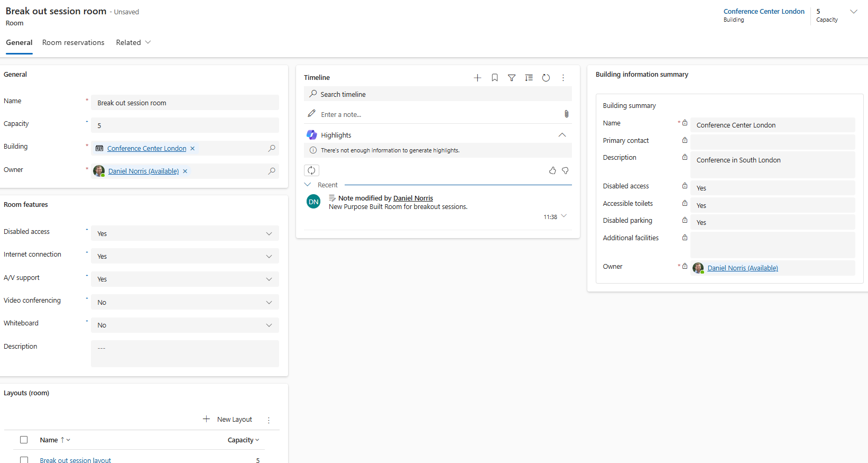Click the timeline expand all records icon

click(x=529, y=78)
